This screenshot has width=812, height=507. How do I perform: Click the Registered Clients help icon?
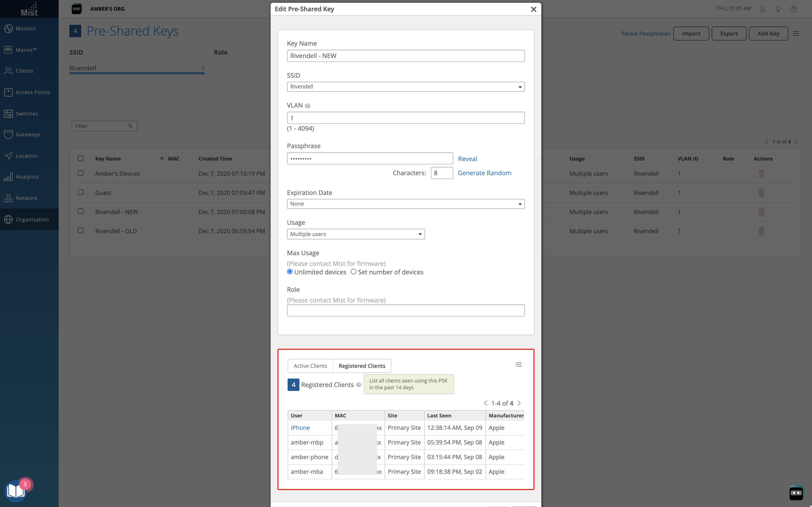pos(358,385)
